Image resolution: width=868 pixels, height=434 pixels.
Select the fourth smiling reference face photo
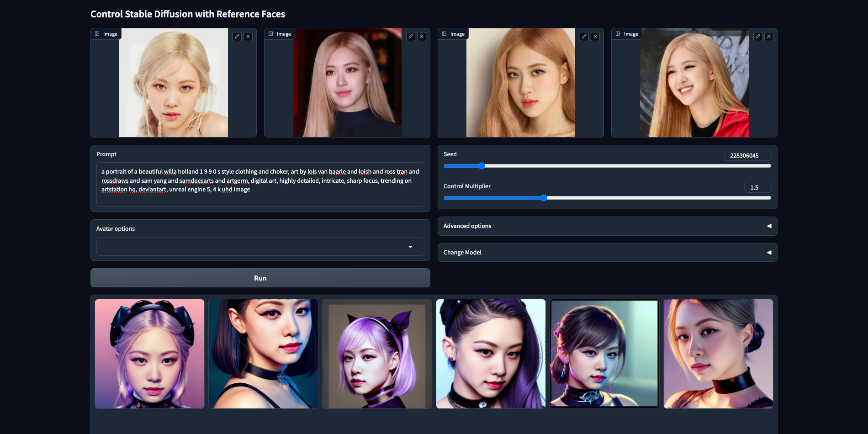point(694,83)
